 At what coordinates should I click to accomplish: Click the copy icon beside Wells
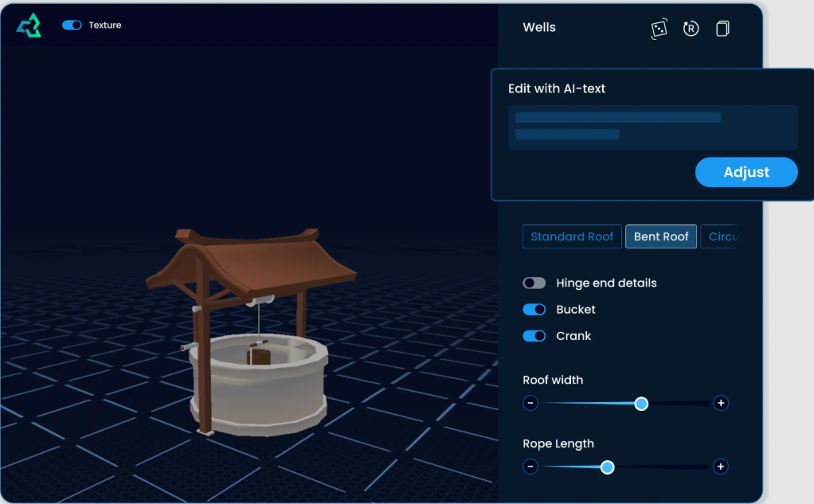coord(722,29)
